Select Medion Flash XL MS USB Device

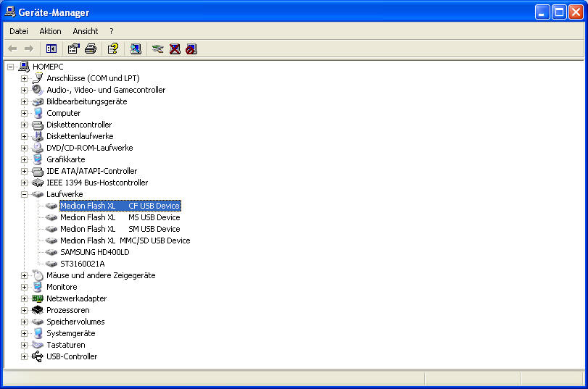(x=120, y=217)
